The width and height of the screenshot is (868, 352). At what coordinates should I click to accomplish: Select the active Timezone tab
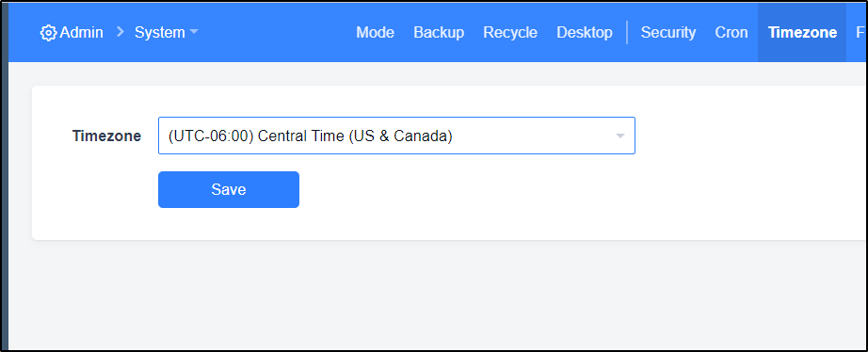click(802, 33)
